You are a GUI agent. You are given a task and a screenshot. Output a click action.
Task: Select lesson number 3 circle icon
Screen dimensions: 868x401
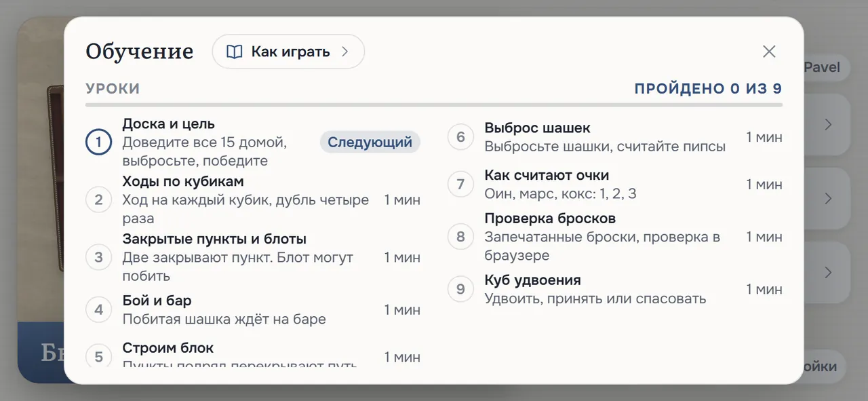tap(98, 257)
